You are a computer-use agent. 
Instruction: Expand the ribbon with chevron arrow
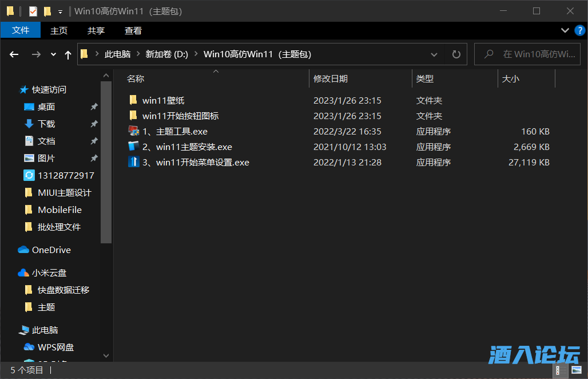pyautogui.click(x=565, y=30)
